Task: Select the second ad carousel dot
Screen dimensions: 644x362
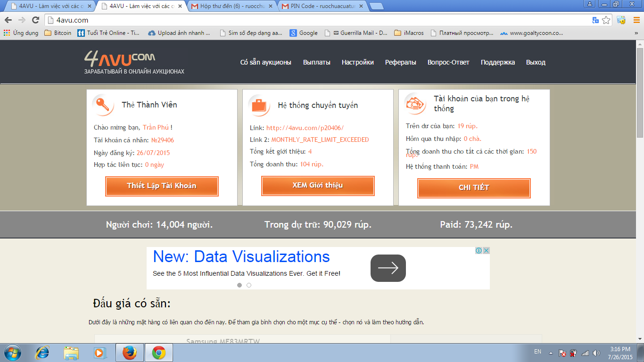Action: click(249, 285)
